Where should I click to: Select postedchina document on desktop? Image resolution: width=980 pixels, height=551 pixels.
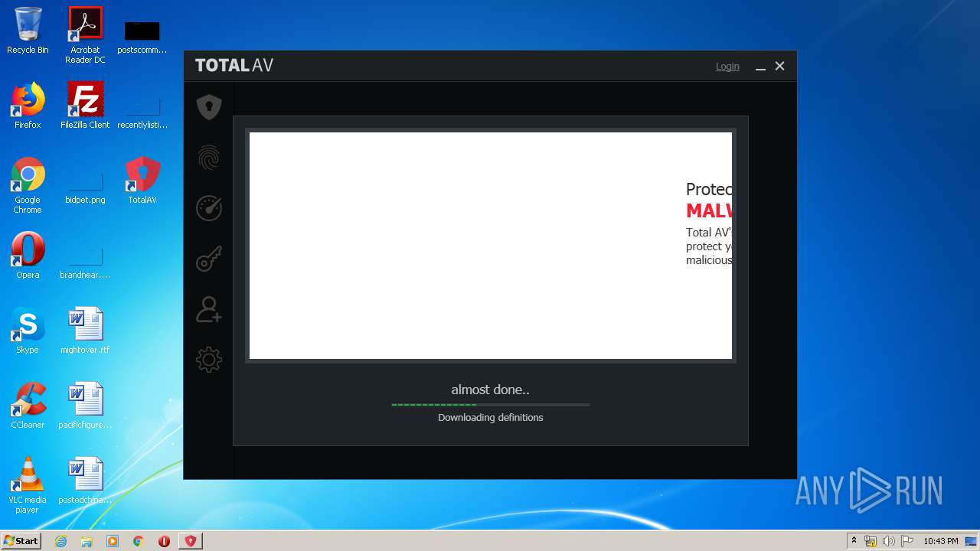[x=85, y=481]
